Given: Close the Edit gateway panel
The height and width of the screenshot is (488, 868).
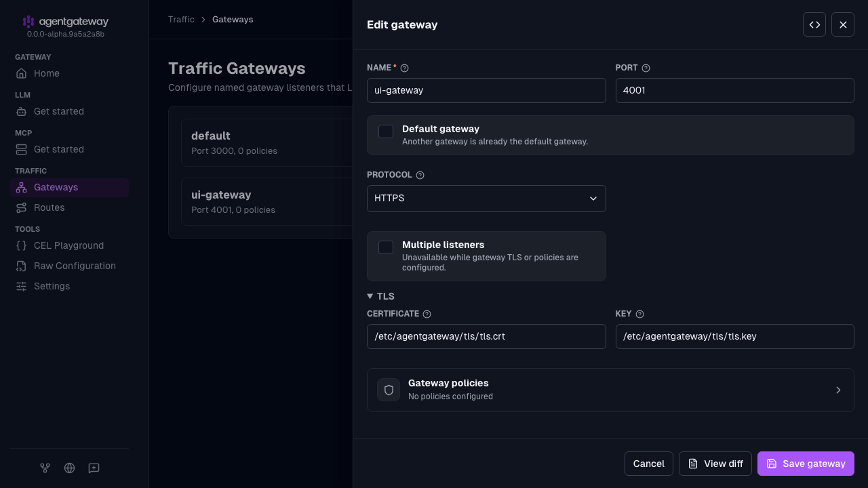Looking at the screenshot, I should pyautogui.click(x=843, y=24).
